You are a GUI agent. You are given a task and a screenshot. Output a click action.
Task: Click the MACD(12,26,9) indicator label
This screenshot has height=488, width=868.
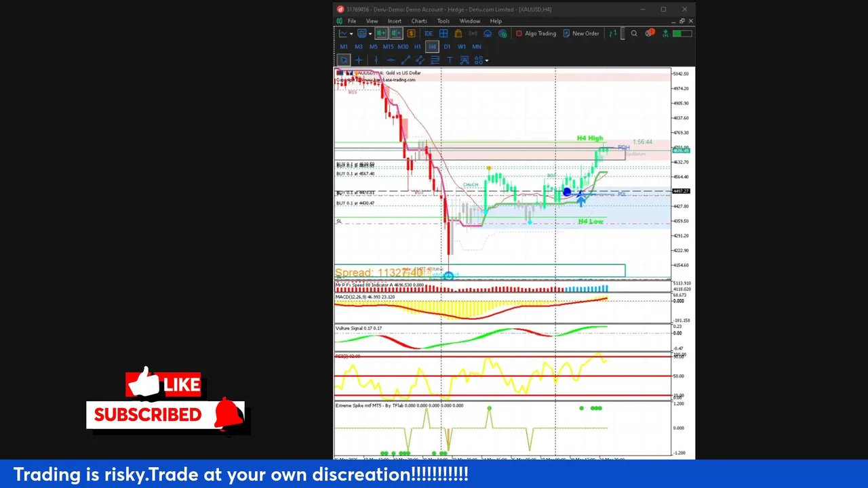pos(365,297)
